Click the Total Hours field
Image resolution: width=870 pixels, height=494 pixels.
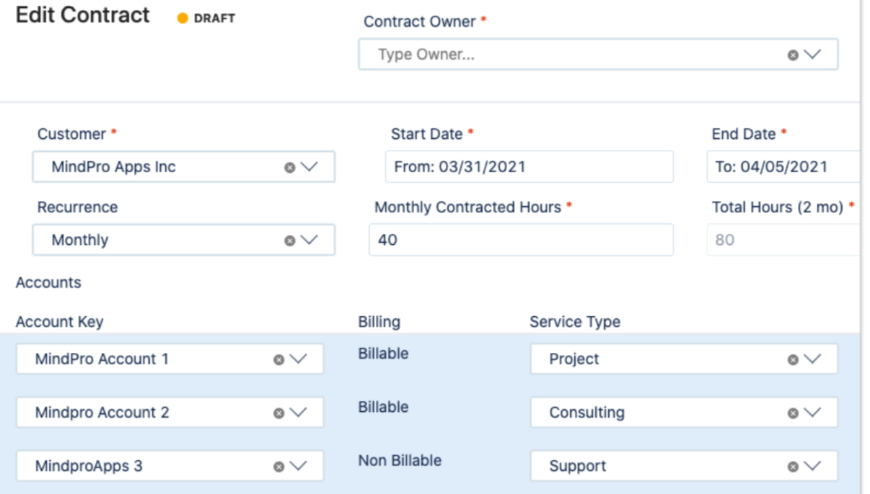click(x=784, y=240)
